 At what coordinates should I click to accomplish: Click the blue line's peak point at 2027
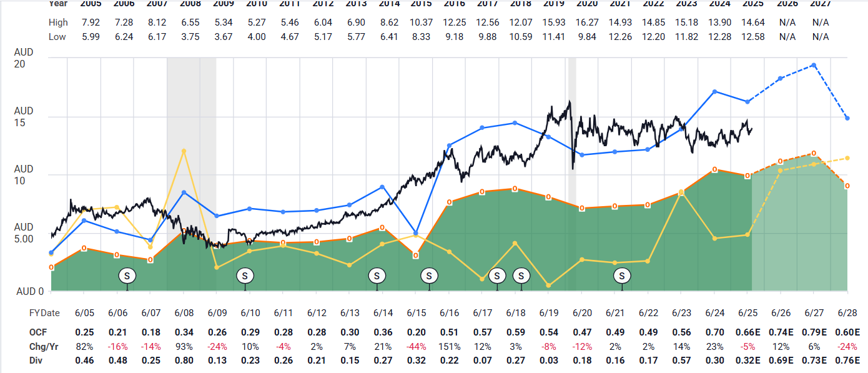[814, 66]
